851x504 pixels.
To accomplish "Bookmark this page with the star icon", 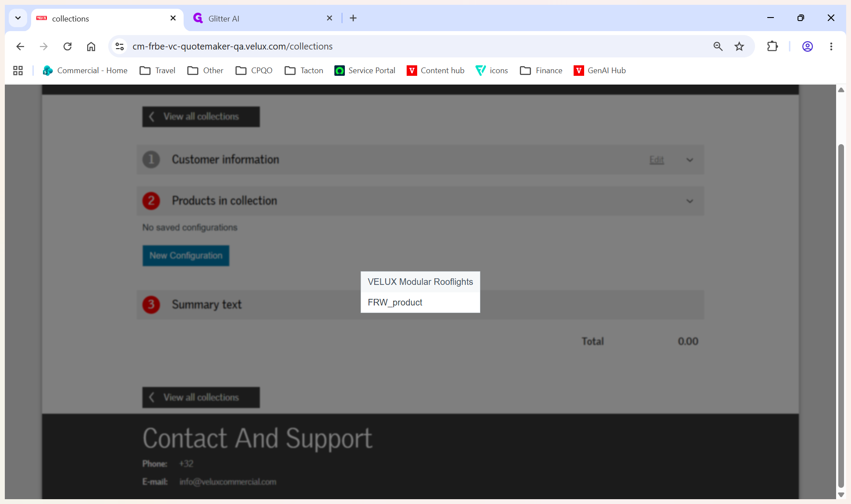I will [739, 46].
